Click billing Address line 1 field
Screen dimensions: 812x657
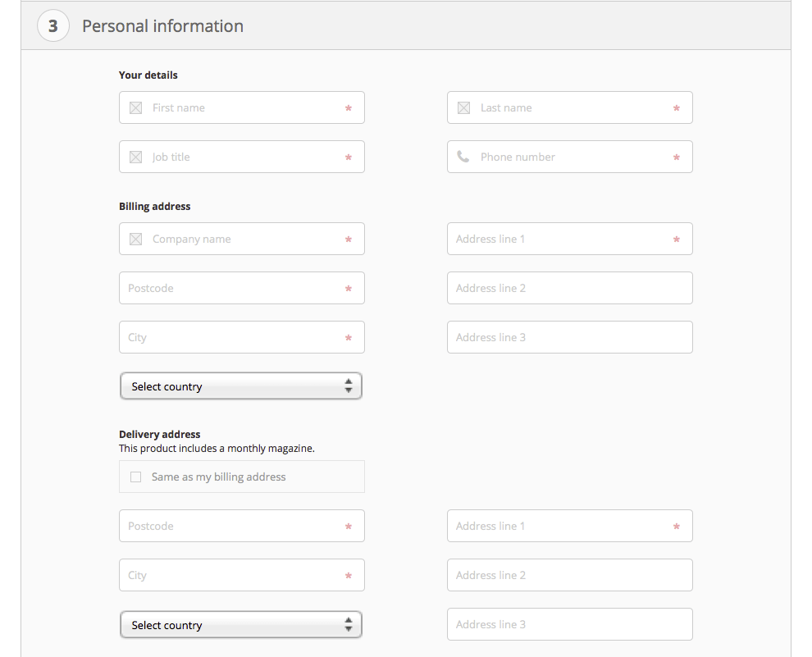click(562, 239)
